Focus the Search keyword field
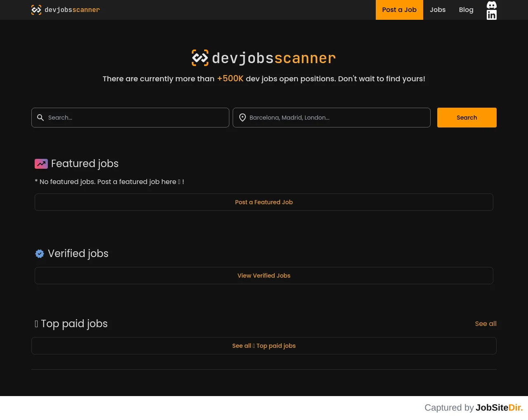 pyautogui.click(x=130, y=118)
